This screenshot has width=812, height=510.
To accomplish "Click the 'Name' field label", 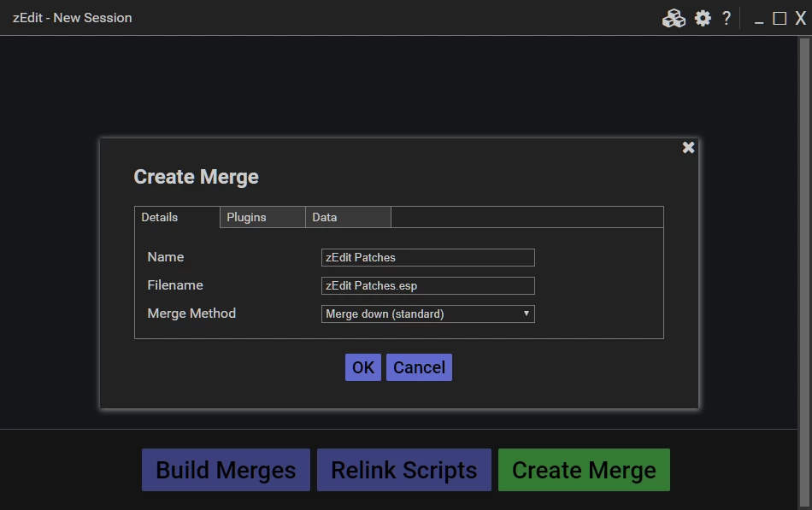I will [x=166, y=257].
